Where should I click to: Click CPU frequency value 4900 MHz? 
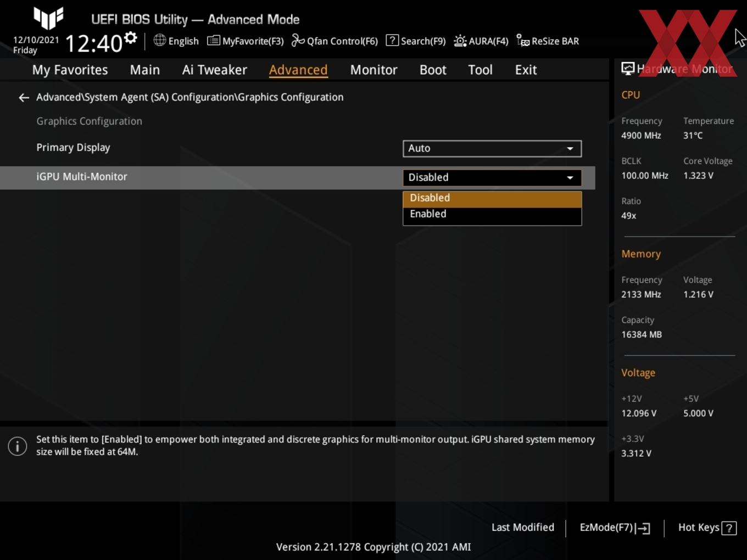[x=641, y=136]
